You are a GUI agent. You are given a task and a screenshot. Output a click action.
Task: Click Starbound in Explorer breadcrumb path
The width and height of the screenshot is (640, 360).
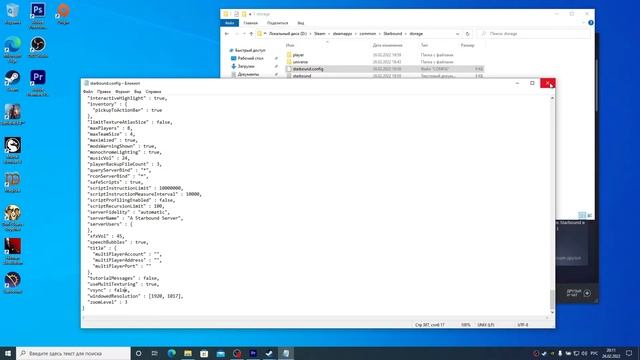393,34
